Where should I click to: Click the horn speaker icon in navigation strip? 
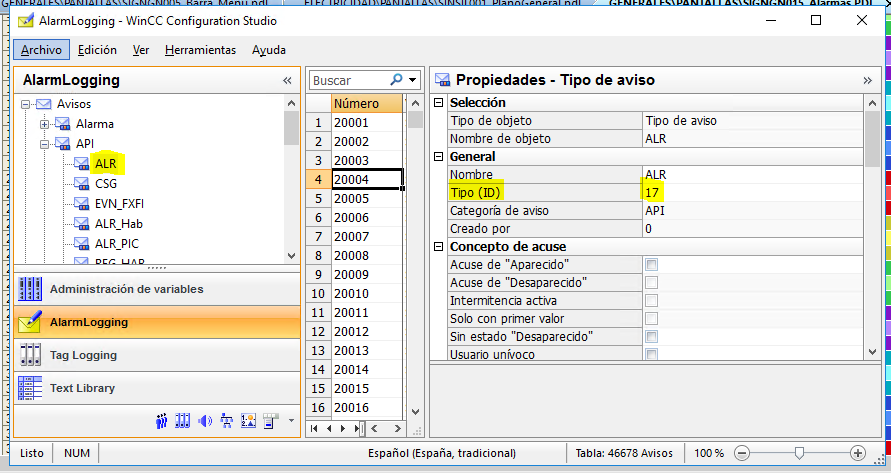pos(205,421)
